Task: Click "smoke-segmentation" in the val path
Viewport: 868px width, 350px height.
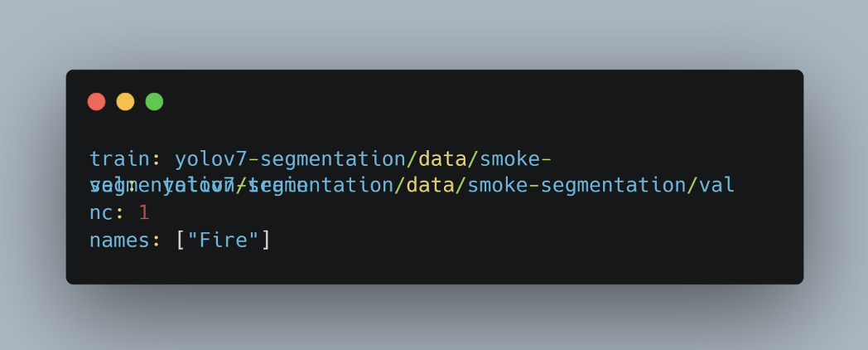Action: coord(576,185)
